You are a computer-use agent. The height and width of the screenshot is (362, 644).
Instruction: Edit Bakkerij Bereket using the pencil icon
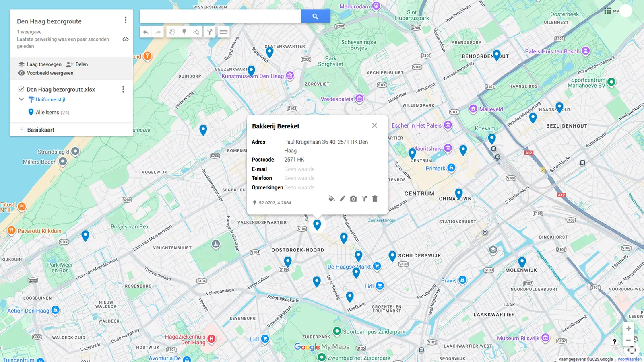(343, 198)
